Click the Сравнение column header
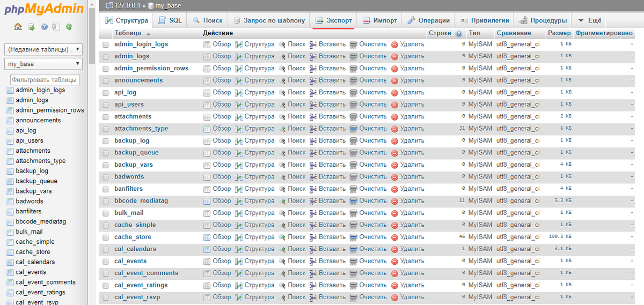644x305 pixels. [514, 33]
